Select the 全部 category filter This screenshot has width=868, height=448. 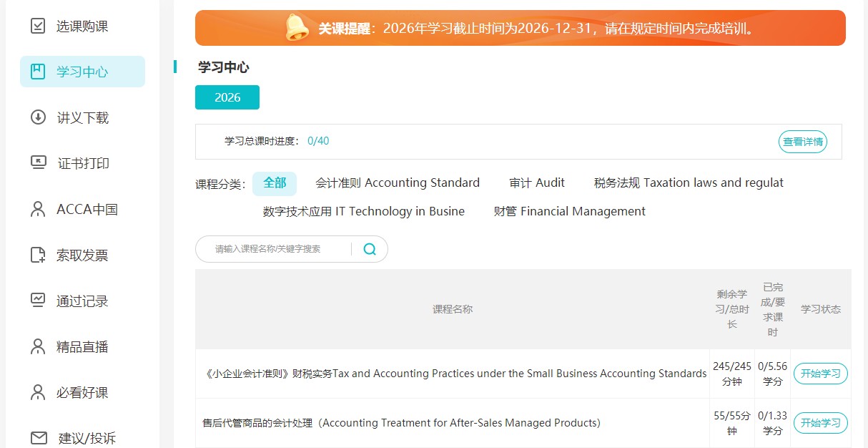click(275, 183)
